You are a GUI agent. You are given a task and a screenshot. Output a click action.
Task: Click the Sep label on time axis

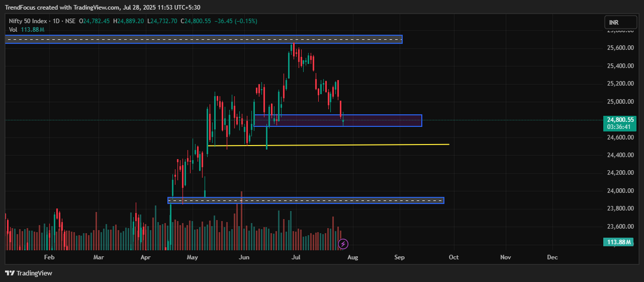click(399, 257)
